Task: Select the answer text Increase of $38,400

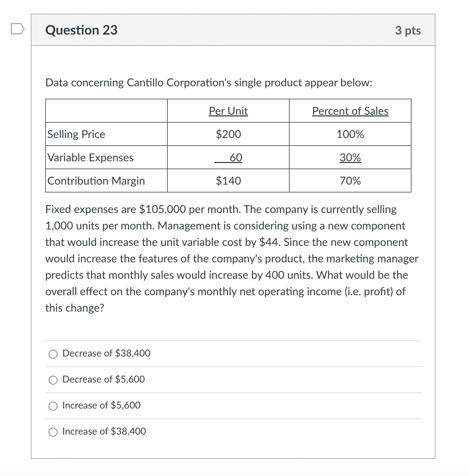Action: click(103, 431)
